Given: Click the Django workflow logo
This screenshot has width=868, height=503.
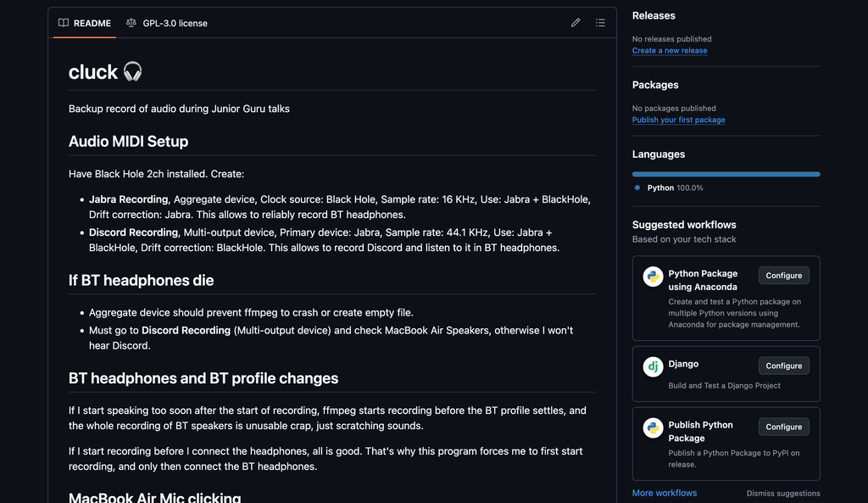Looking at the screenshot, I should tap(654, 366).
